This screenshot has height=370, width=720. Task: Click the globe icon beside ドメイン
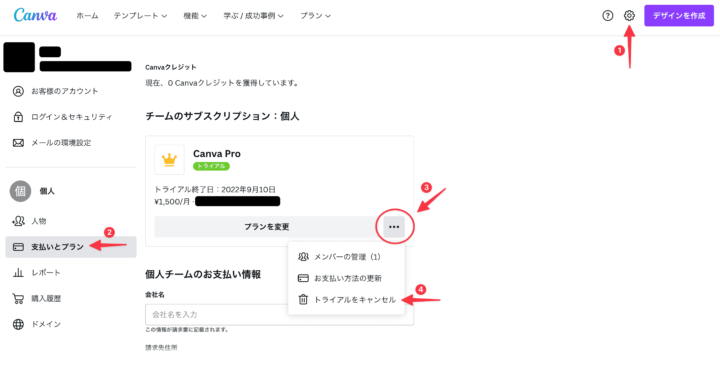18,325
